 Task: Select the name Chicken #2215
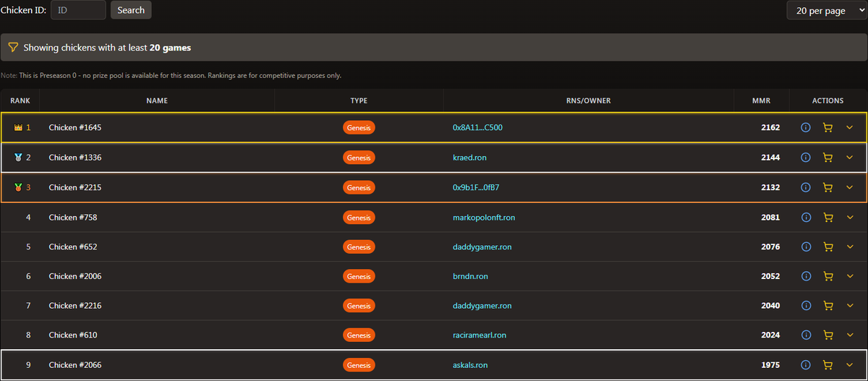pyautogui.click(x=75, y=187)
